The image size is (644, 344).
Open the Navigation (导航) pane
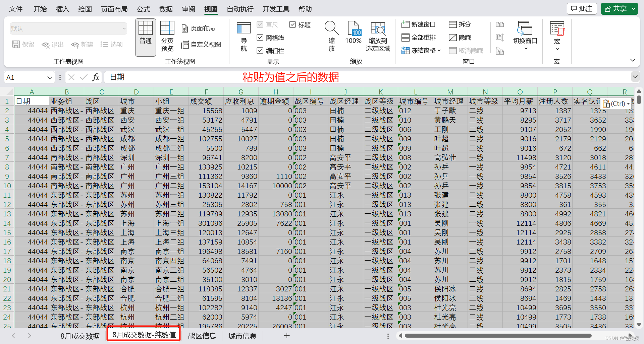(x=244, y=37)
